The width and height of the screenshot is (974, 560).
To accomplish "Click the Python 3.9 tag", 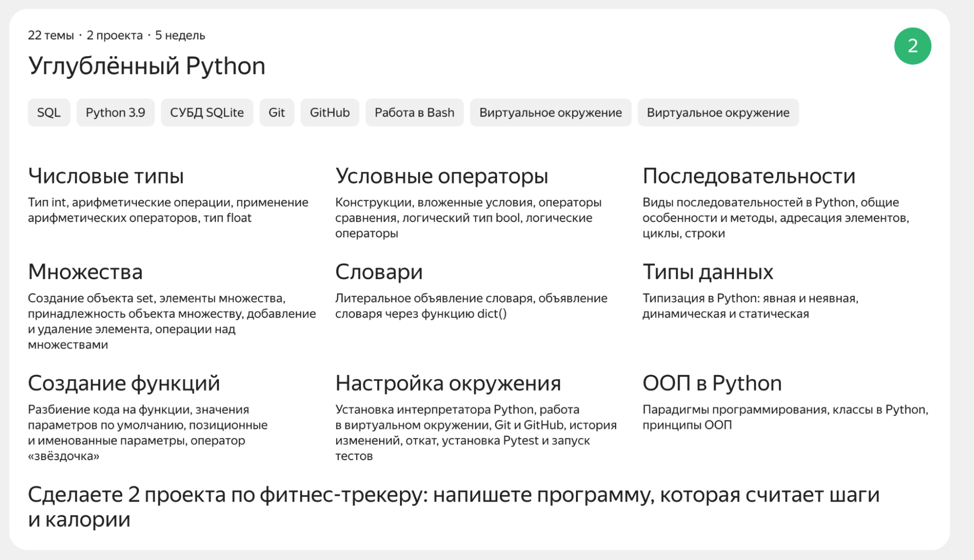I will (x=115, y=112).
